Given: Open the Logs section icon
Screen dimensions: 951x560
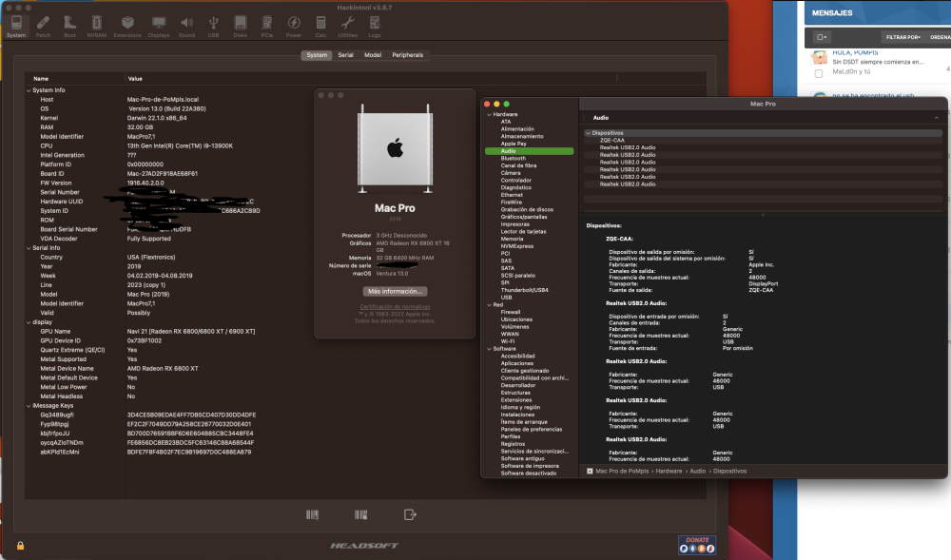Looking at the screenshot, I should (x=375, y=27).
